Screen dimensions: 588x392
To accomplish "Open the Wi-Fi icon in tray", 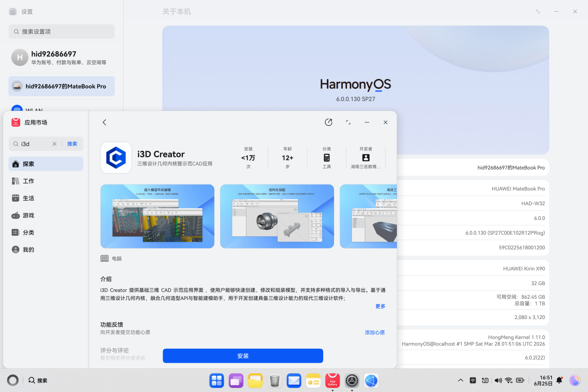I will pos(509,380).
